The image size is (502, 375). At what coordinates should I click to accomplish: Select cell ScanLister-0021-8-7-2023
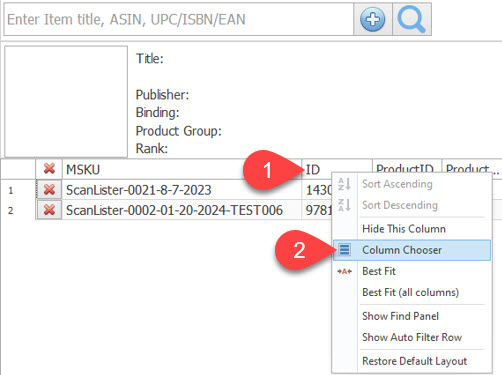tap(182, 190)
